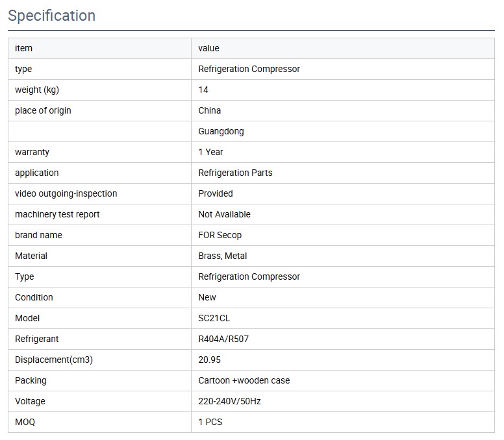
Task: Click the 'China' value cell
Action: [x=209, y=110]
